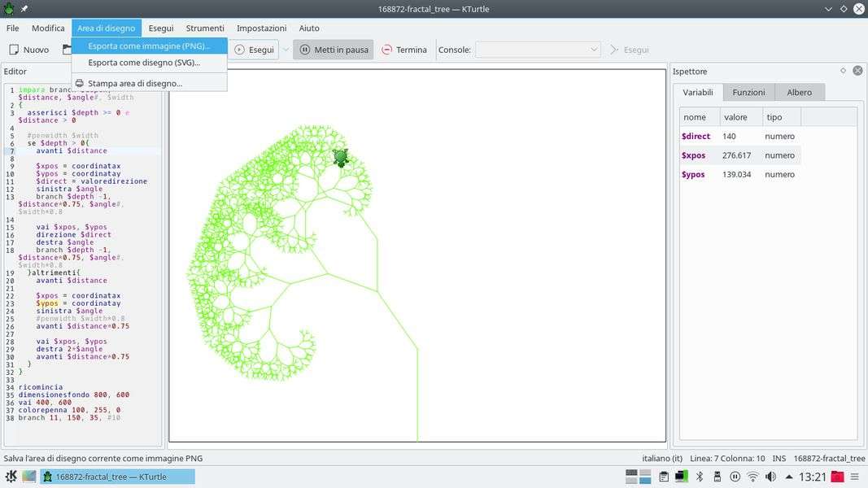Choose Stampa area di disegno
868x488 pixels.
click(x=135, y=83)
